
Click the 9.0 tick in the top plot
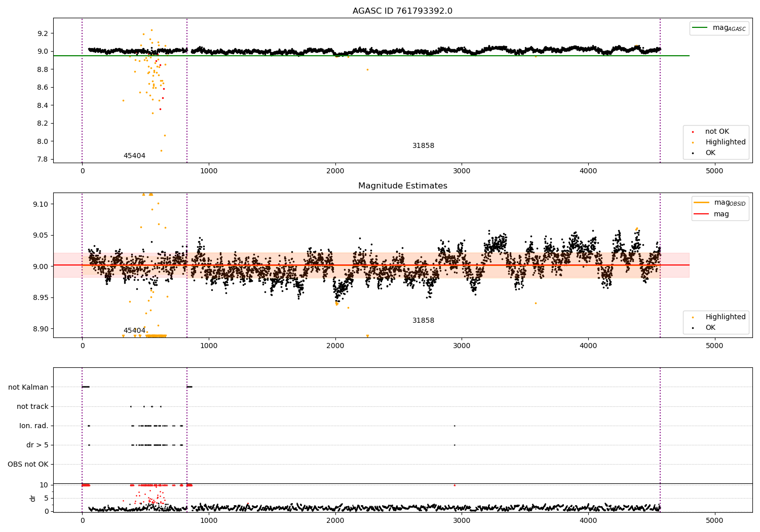coord(43,51)
